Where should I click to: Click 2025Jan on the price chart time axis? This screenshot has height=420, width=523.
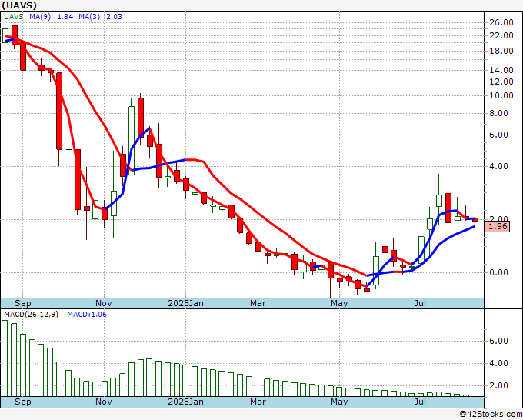[186, 304]
